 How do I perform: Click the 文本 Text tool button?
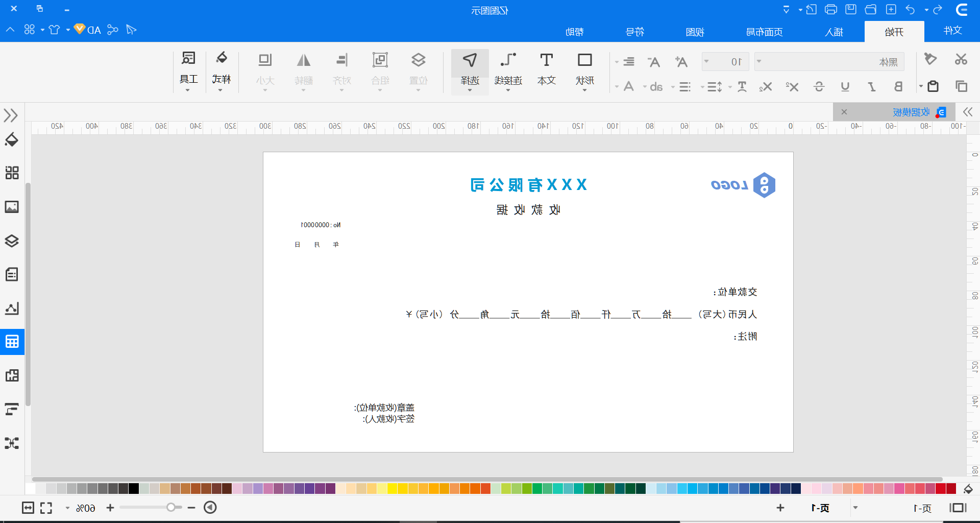tap(546, 69)
